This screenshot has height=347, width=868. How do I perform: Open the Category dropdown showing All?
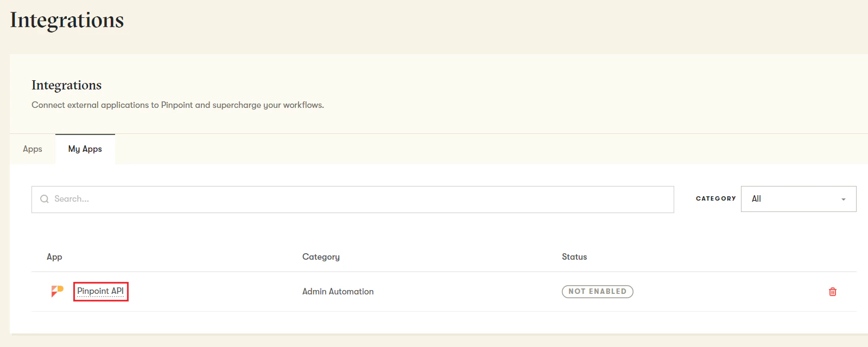[799, 199]
